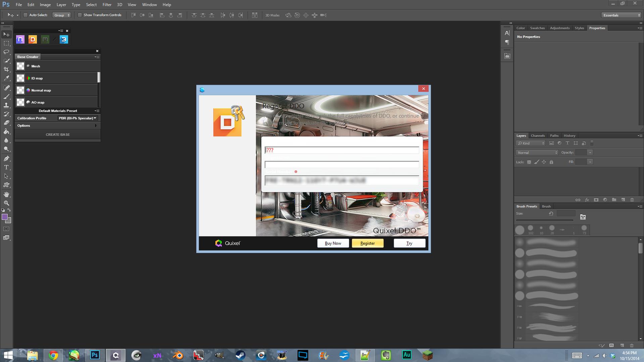Click the Buy Now button
The height and width of the screenshot is (362, 644).
[x=333, y=243]
